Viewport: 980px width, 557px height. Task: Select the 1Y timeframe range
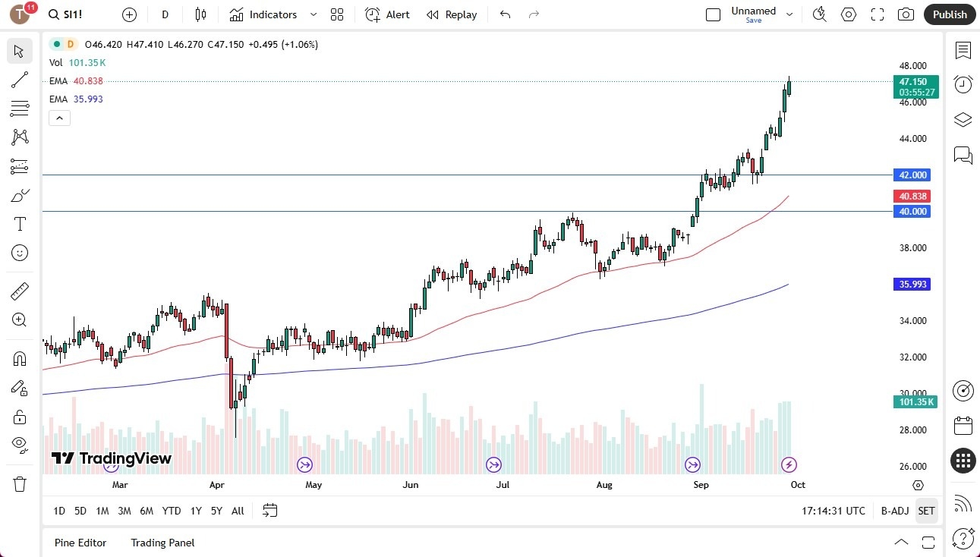tap(195, 511)
